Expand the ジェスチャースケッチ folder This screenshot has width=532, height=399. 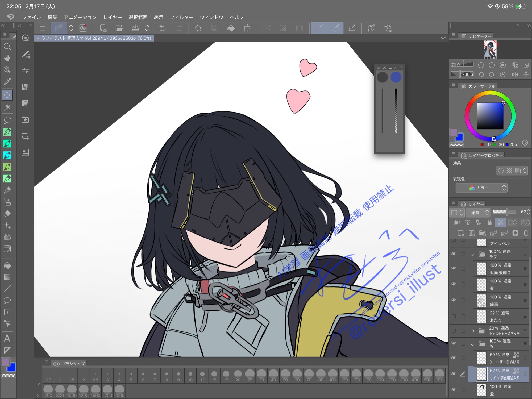click(473, 331)
